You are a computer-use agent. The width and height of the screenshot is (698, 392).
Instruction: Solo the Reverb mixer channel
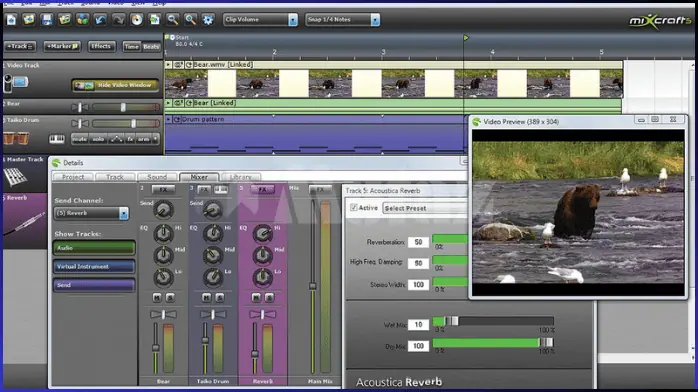[269, 297]
